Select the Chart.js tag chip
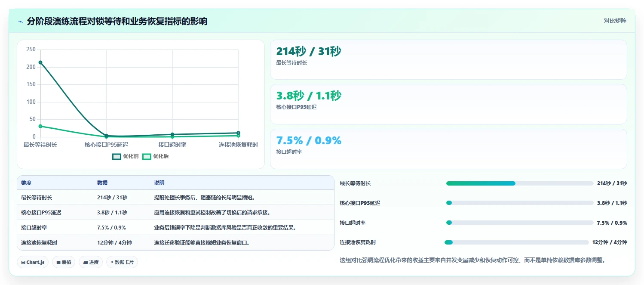The height and width of the screenshot is (285, 644). point(33,262)
